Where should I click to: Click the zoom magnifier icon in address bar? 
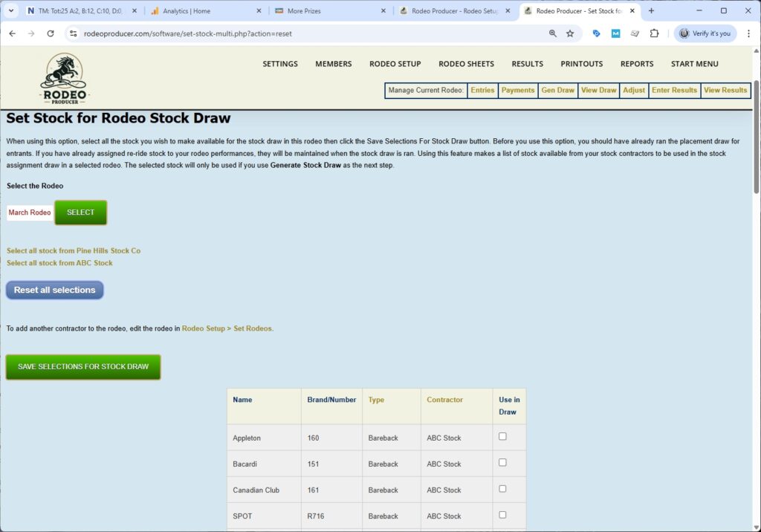tap(553, 33)
